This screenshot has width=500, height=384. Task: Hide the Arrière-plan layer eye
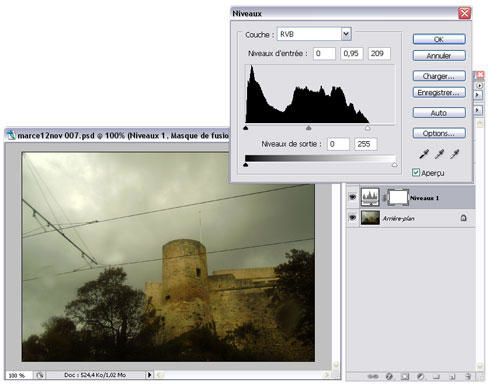pos(352,218)
